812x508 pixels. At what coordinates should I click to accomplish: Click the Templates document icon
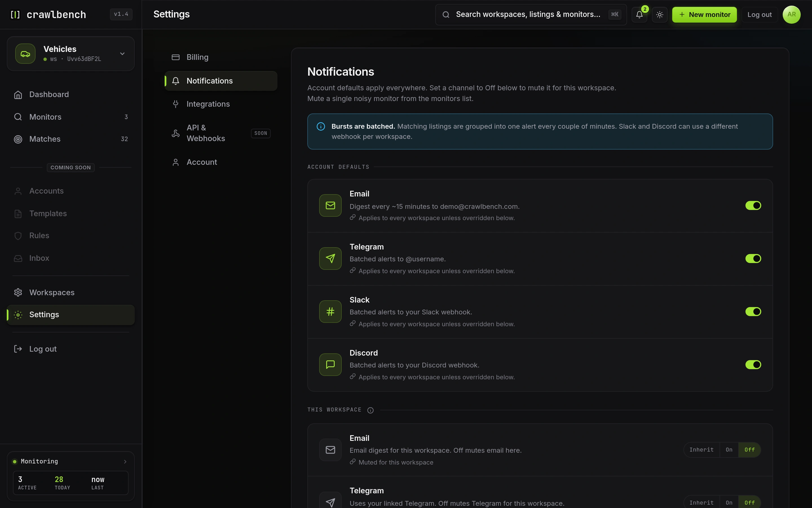[x=18, y=214]
